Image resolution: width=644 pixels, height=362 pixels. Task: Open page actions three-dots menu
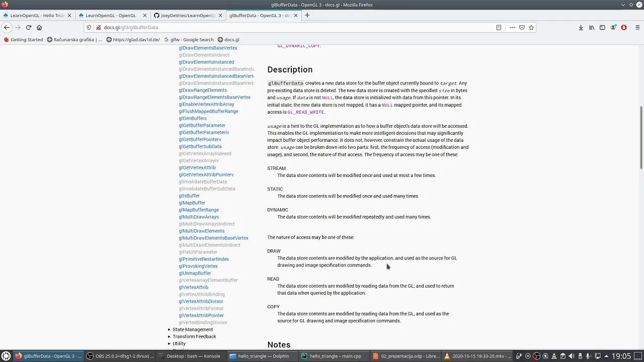tap(512, 28)
